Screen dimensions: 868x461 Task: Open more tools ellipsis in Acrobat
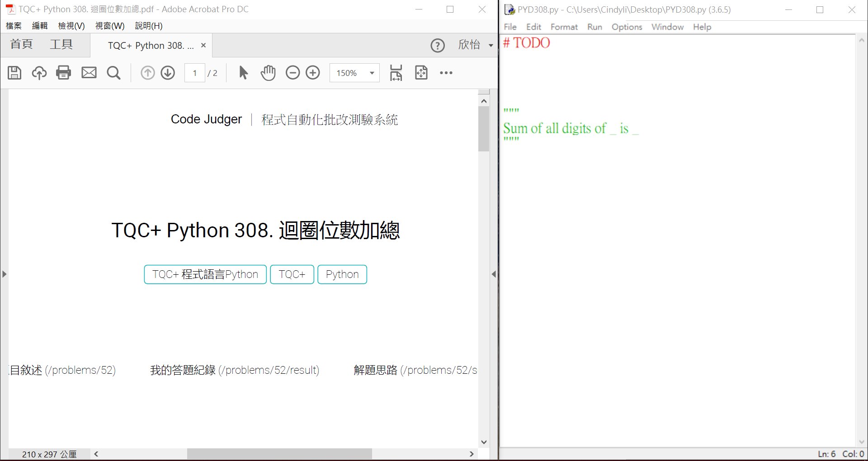[446, 73]
